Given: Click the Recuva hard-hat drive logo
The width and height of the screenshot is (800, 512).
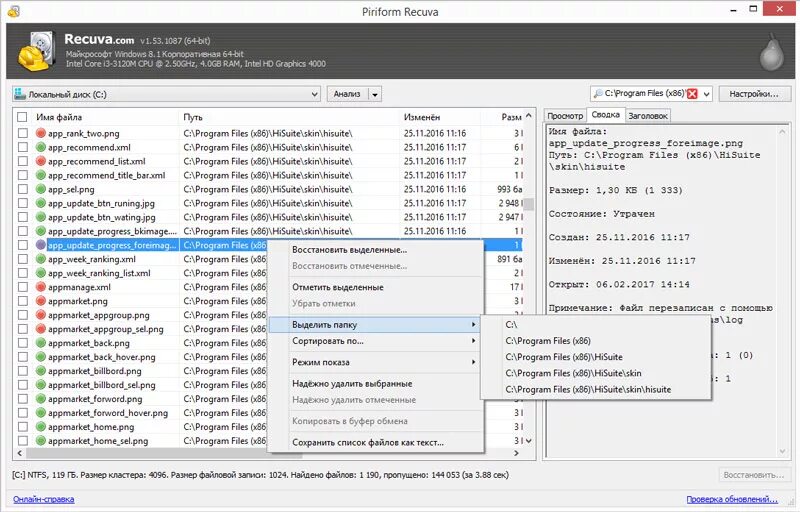Looking at the screenshot, I should [x=36, y=51].
